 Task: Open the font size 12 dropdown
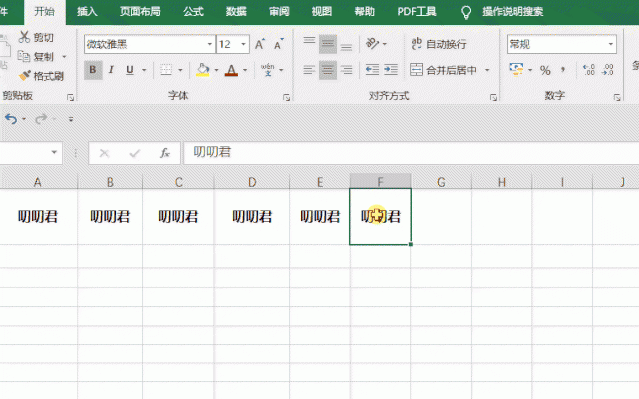[x=243, y=44]
